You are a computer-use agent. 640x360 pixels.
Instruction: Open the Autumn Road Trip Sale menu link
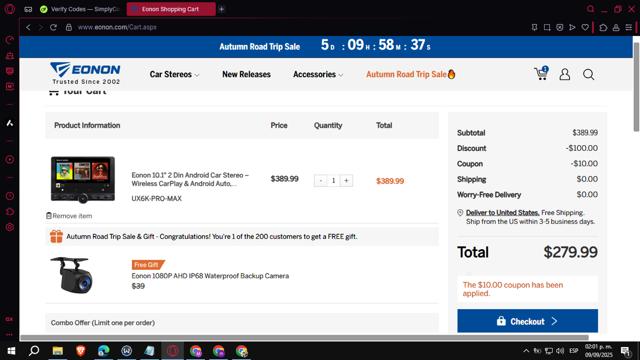tap(411, 74)
